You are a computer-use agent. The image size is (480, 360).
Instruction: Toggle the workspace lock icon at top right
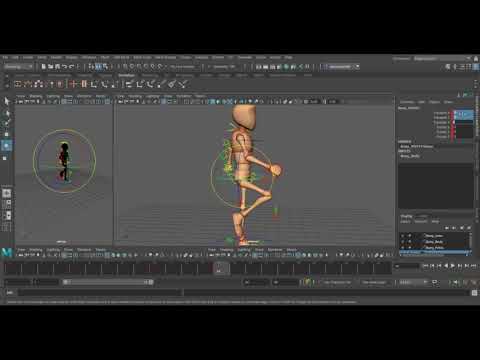pos(476,58)
